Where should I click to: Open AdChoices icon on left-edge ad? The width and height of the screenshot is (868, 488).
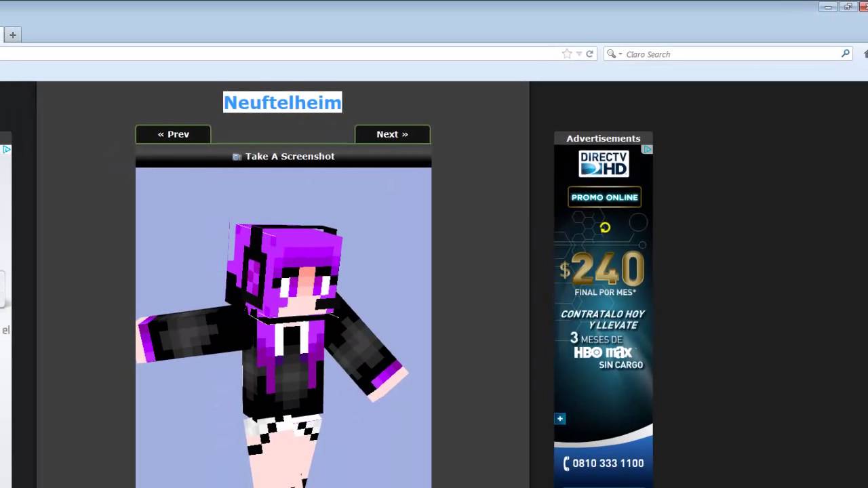[x=6, y=149]
